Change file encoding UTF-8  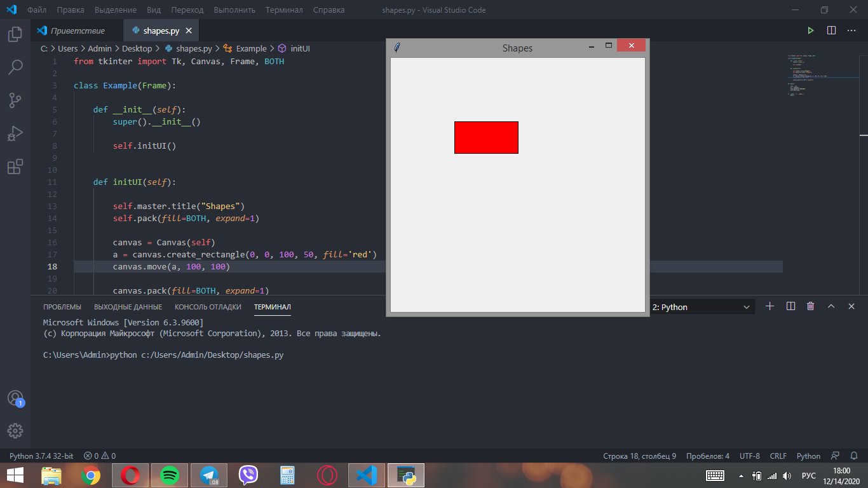pyautogui.click(x=749, y=456)
